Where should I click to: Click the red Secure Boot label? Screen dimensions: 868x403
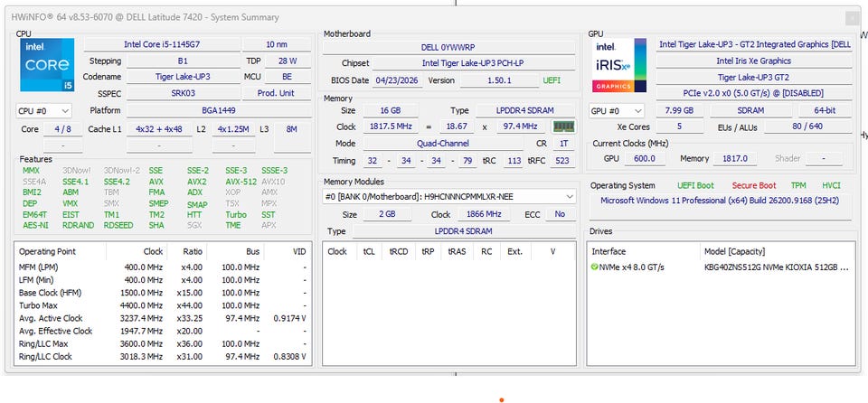[x=754, y=186]
